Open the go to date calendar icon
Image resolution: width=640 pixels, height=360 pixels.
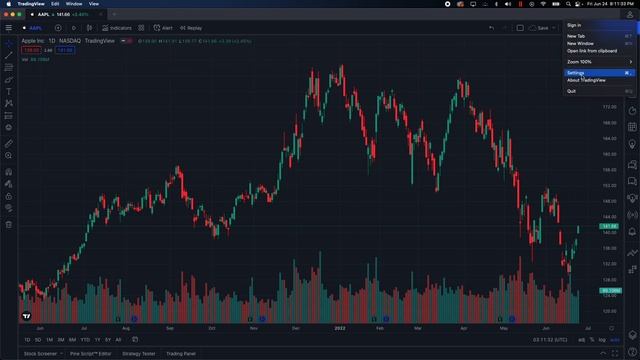[135, 340]
